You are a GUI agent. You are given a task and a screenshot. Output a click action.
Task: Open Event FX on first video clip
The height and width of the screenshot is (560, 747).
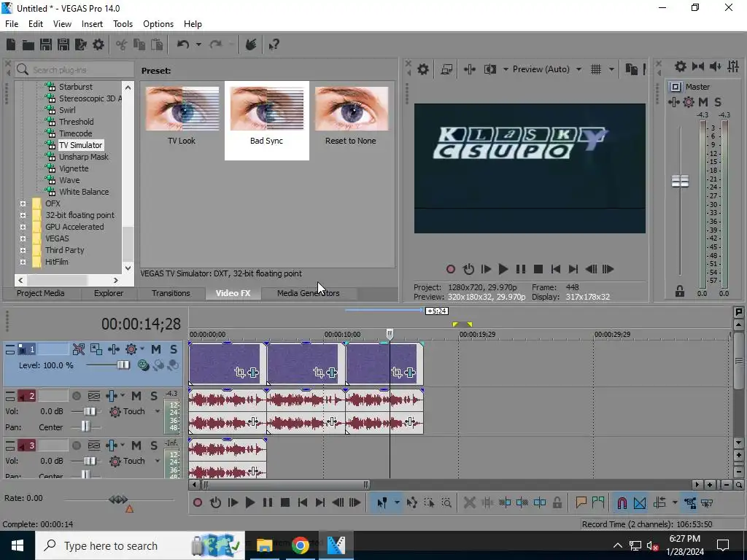[x=253, y=373]
